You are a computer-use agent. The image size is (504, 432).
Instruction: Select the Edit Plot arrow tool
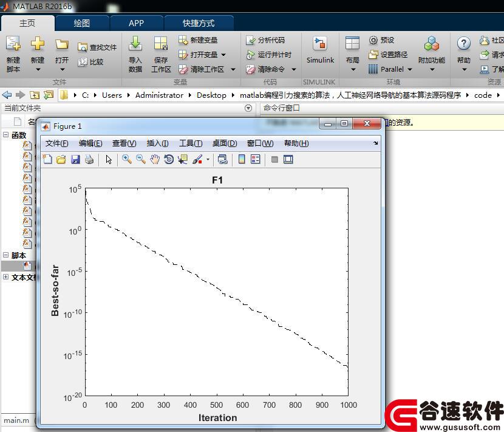109,159
